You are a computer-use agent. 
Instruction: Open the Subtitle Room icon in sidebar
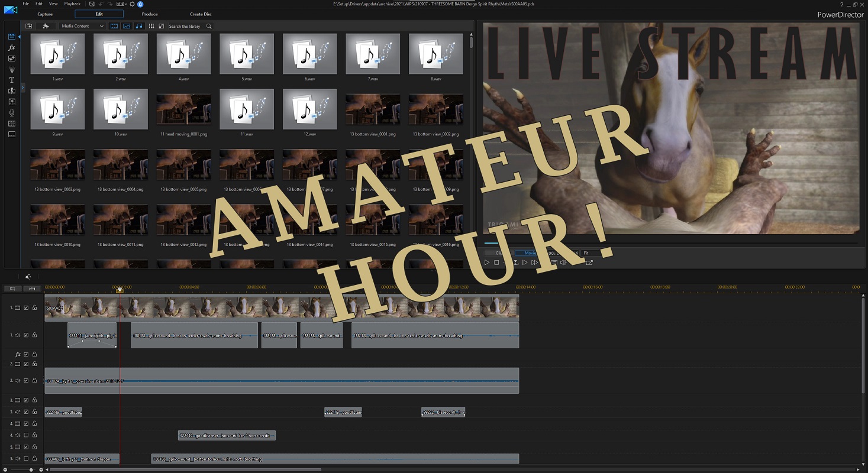12,134
